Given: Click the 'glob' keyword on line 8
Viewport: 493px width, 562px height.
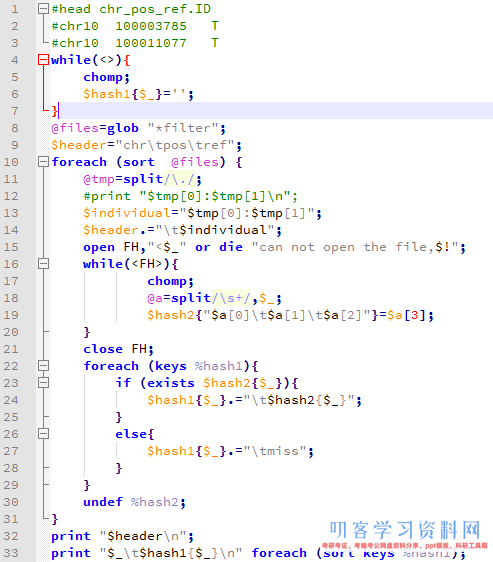Looking at the screenshot, I should (123, 128).
